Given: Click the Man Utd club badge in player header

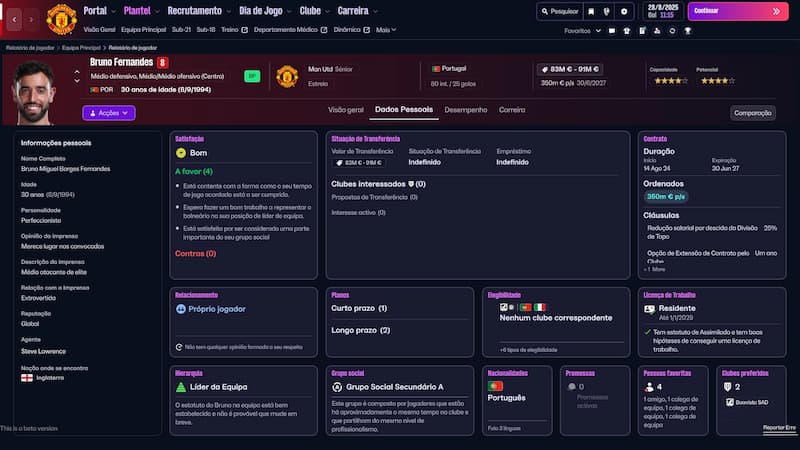Looking at the screenshot, I should point(287,76).
